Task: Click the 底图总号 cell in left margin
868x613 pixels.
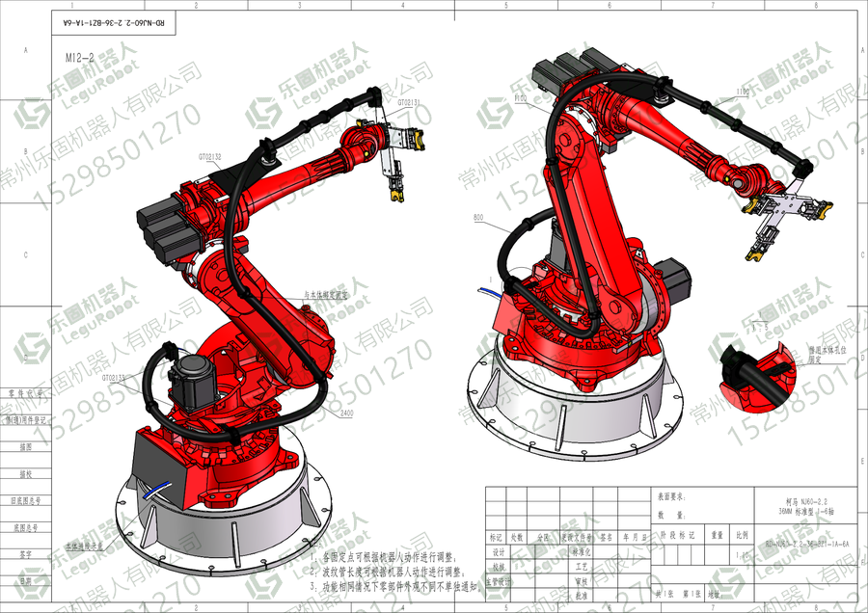Action: (x=26, y=528)
